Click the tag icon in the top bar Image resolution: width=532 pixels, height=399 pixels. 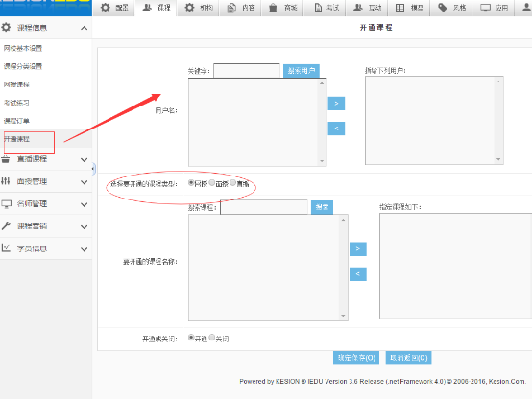pos(443,8)
